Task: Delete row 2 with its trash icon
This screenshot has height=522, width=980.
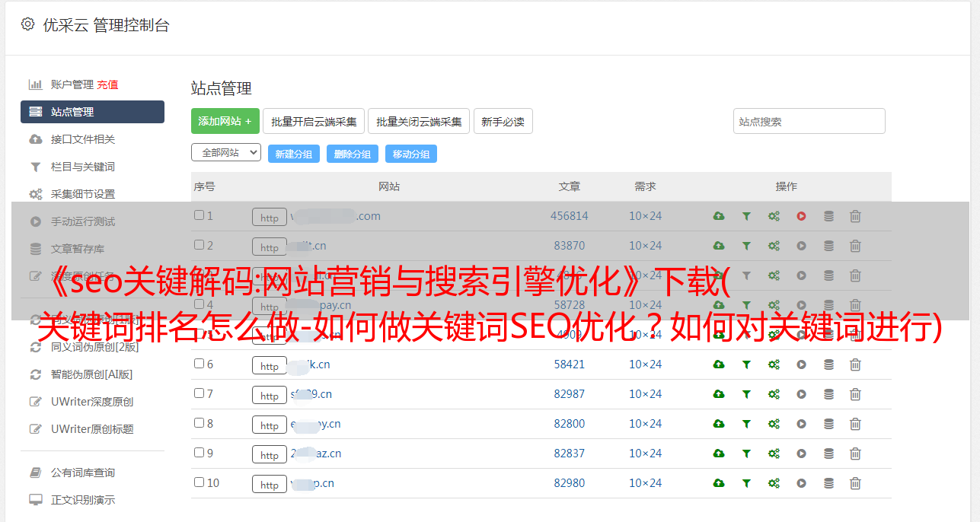Action: 855,246
